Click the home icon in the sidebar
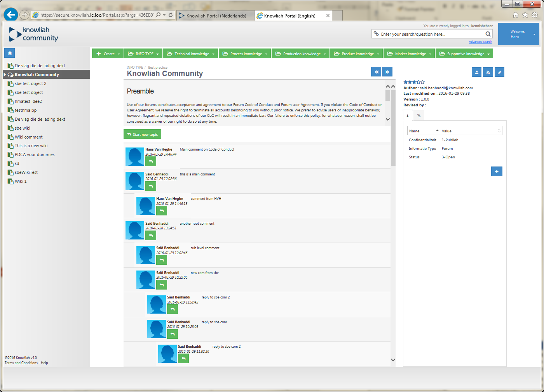The width and height of the screenshot is (544, 392). coord(10,53)
